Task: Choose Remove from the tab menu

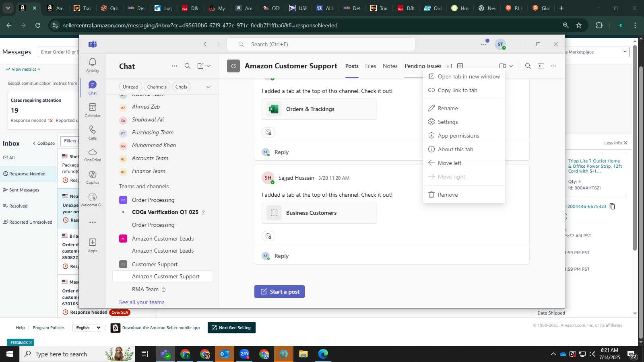Action: (x=464, y=195)
